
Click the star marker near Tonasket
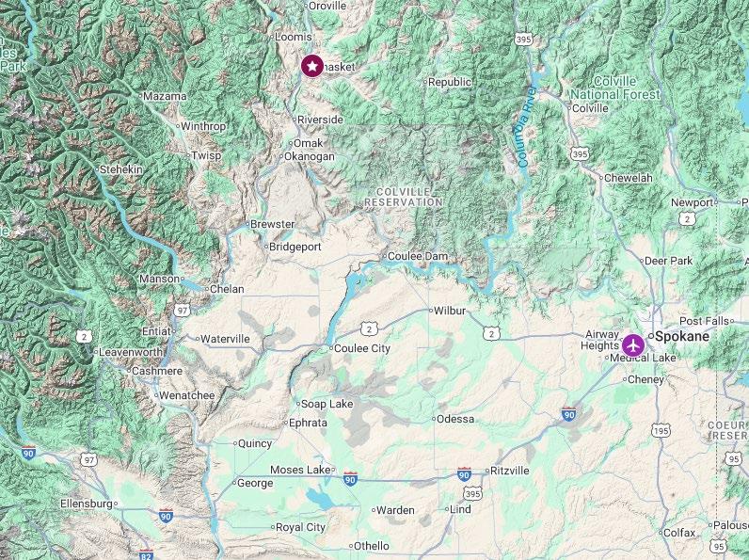pos(311,66)
